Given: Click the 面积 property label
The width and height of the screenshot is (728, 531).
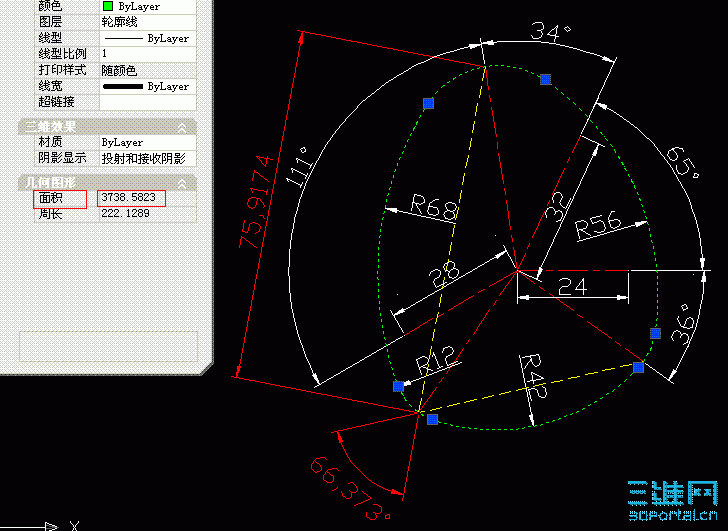Looking at the screenshot, I should [x=50, y=198].
